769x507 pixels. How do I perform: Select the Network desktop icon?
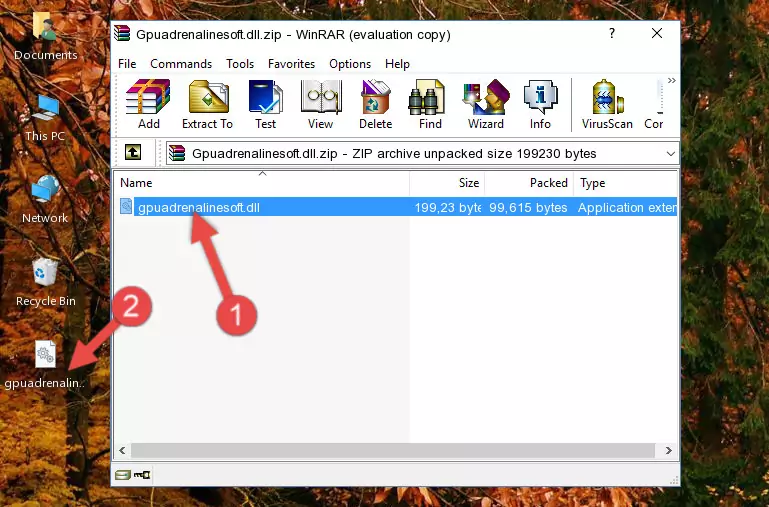[x=45, y=199]
